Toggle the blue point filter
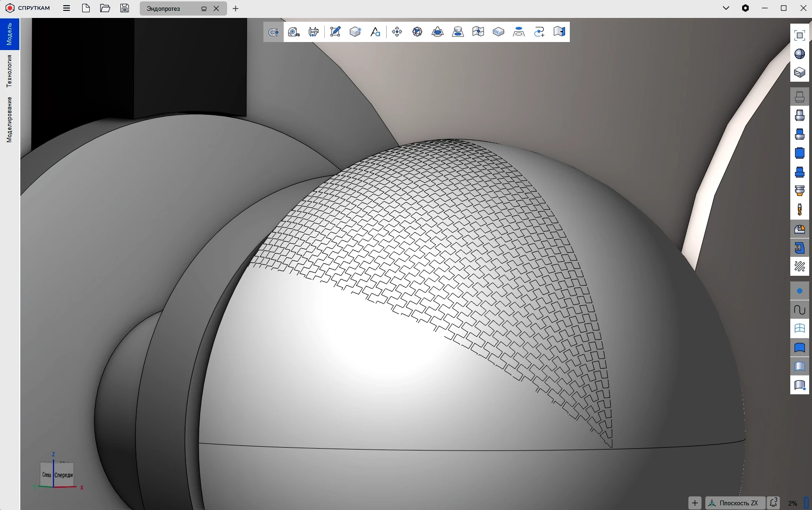 (800, 291)
